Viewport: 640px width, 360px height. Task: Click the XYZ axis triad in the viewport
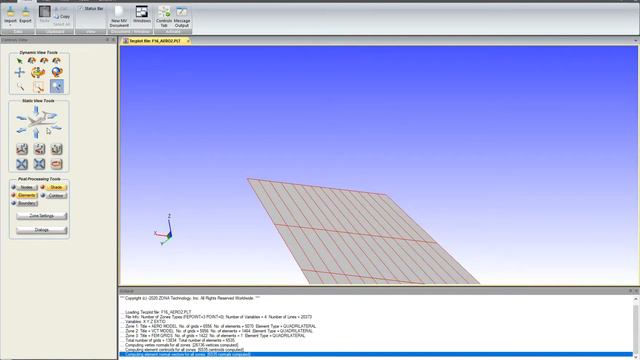164,230
